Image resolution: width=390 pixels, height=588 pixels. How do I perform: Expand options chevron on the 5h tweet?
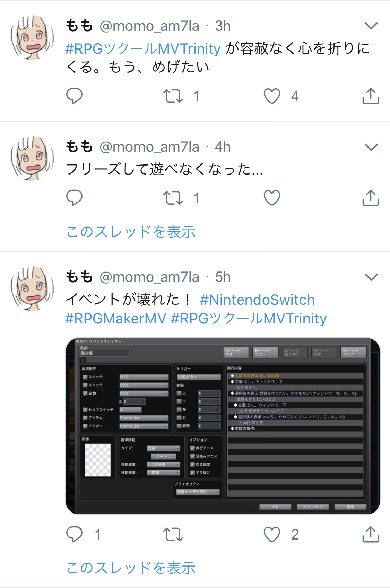tap(371, 277)
